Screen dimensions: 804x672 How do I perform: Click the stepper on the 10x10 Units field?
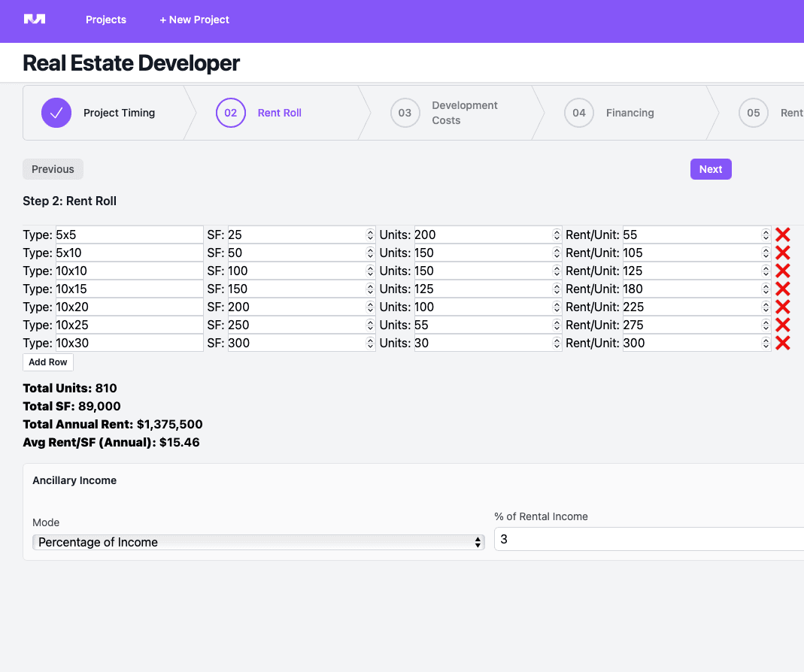tap(557, 271)
